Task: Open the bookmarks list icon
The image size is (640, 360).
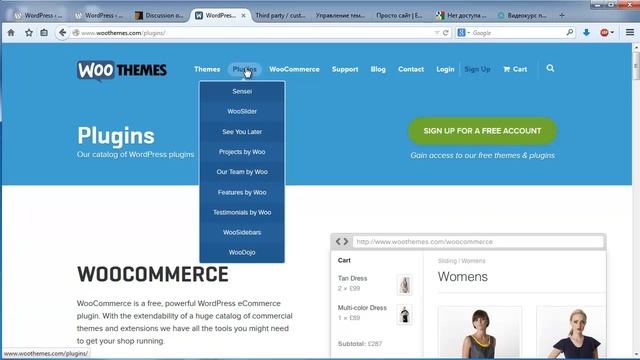Action: point(44,33)
